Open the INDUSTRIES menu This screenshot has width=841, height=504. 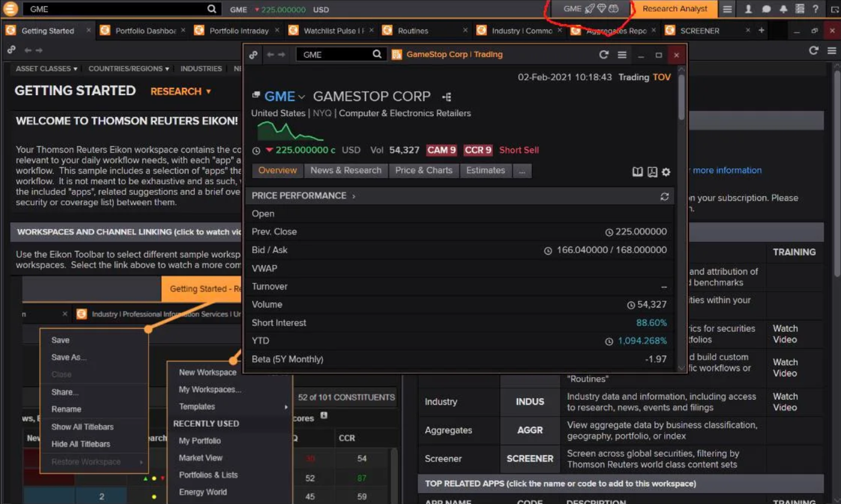click(x=201, y=69)
